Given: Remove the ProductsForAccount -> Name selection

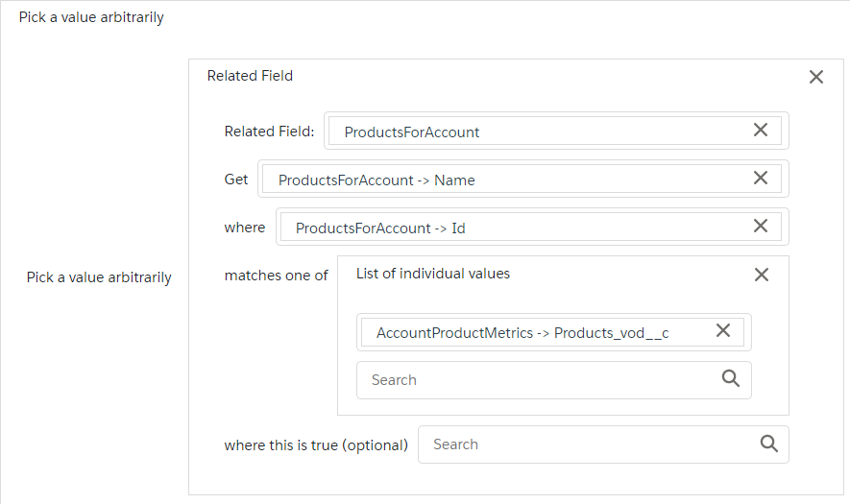Looking at the screenshot, I should pos(760,179).
